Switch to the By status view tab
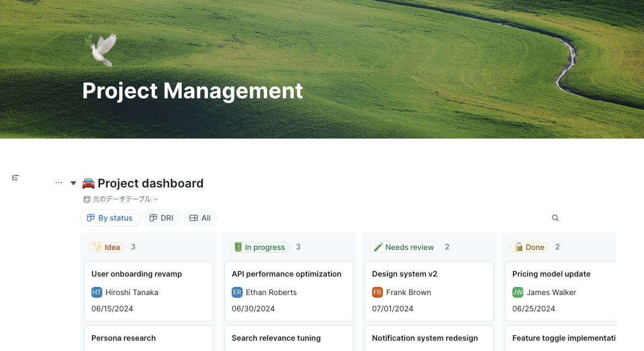The height and width of the screenshot is (351, 644). (x=110, y=218)
